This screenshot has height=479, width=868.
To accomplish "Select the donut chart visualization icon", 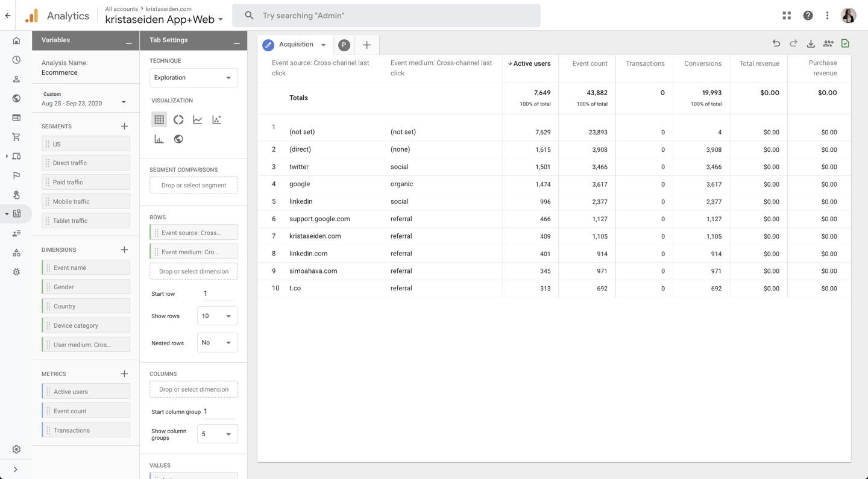I will pos(178,120).
